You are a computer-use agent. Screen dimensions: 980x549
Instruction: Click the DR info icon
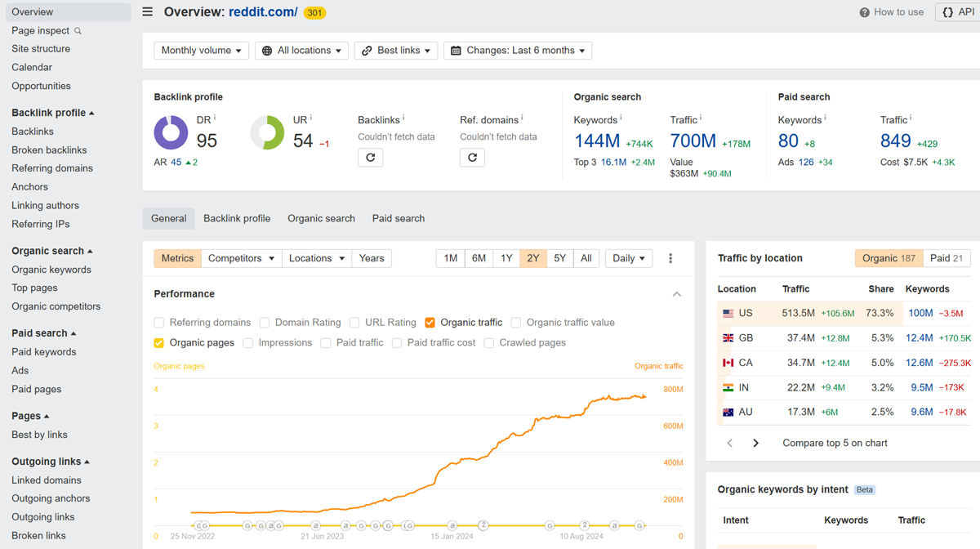[x=215, y=118]
